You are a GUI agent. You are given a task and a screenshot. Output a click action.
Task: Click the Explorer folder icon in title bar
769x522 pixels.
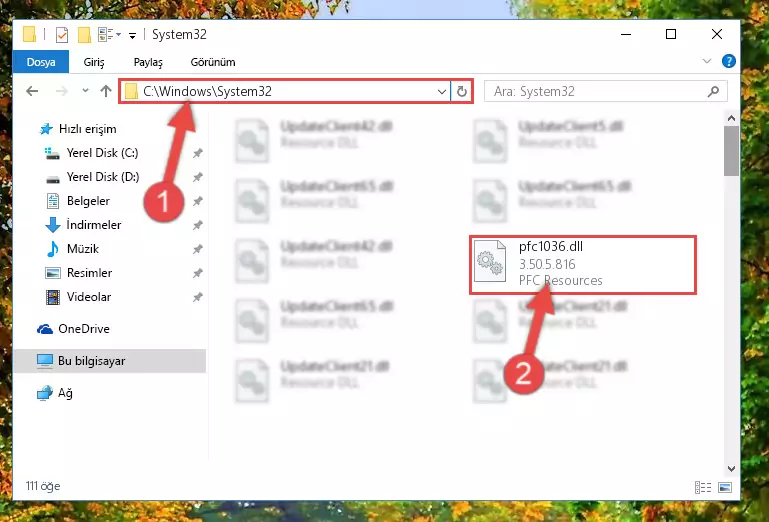pos(29,34)
